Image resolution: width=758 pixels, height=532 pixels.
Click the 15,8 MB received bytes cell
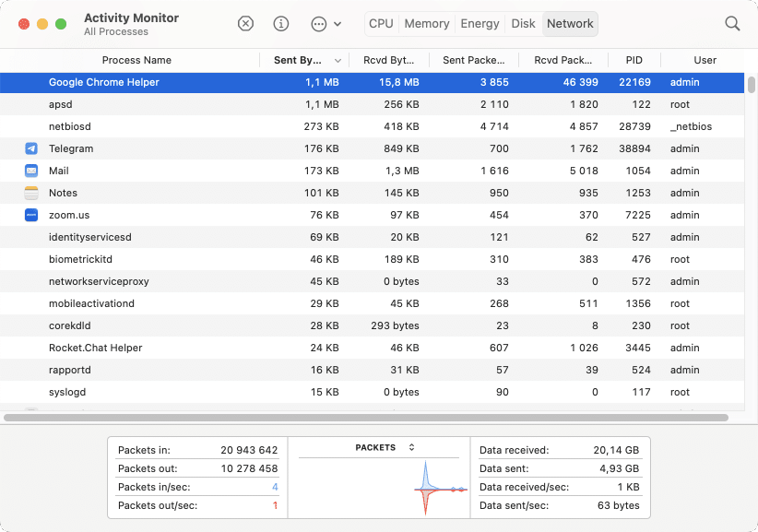[x=398, y=82]
